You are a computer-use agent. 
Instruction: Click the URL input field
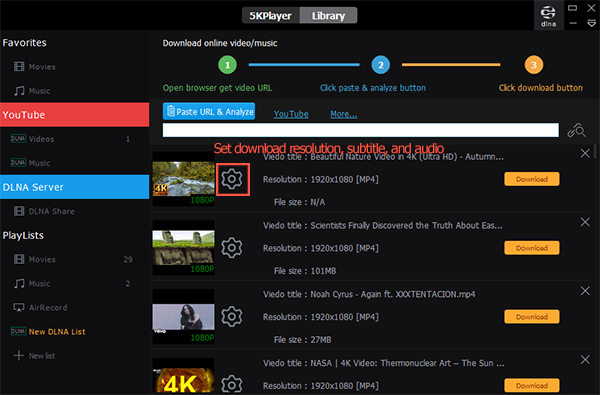click(x=360, y=130)
